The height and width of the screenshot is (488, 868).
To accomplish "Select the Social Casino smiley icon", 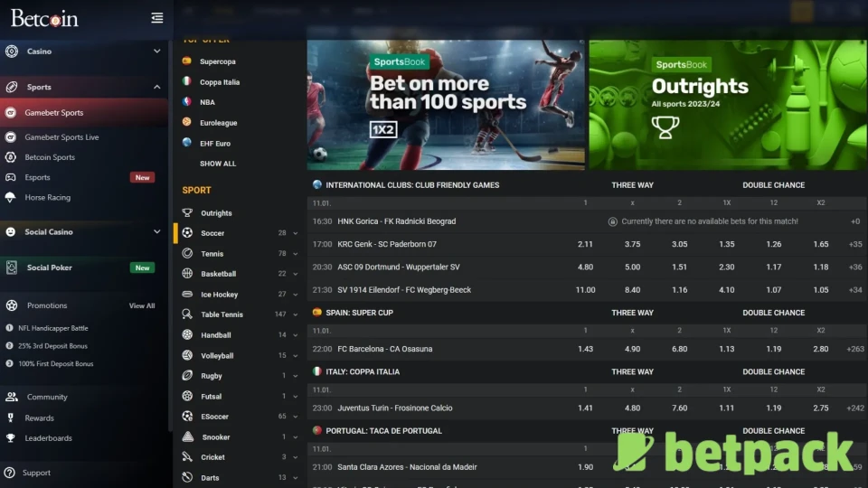I will 11,232.
